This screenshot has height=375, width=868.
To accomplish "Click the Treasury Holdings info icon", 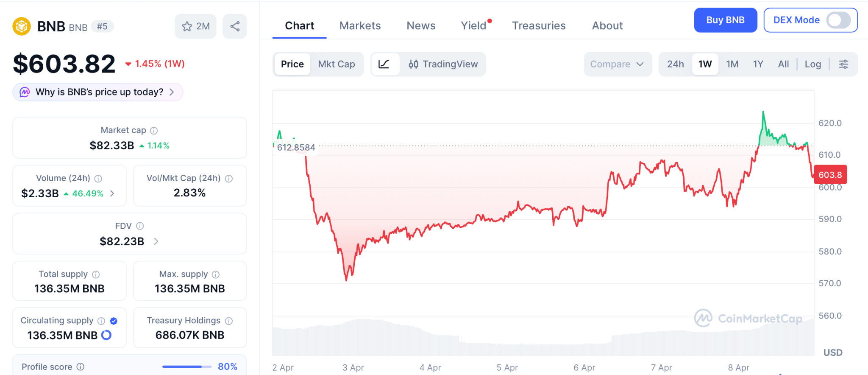I will (229, 321).
